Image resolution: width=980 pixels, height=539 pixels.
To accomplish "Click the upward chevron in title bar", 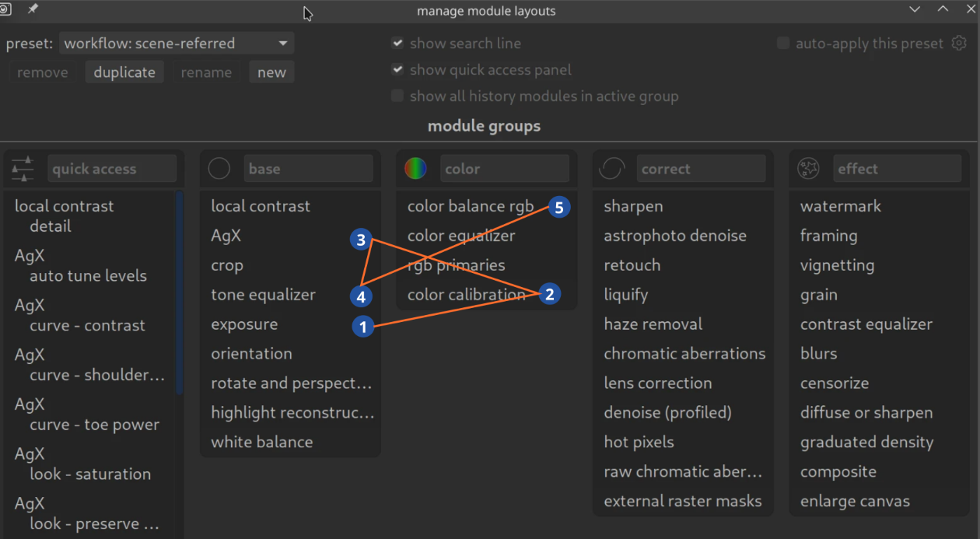I will 943,9.
